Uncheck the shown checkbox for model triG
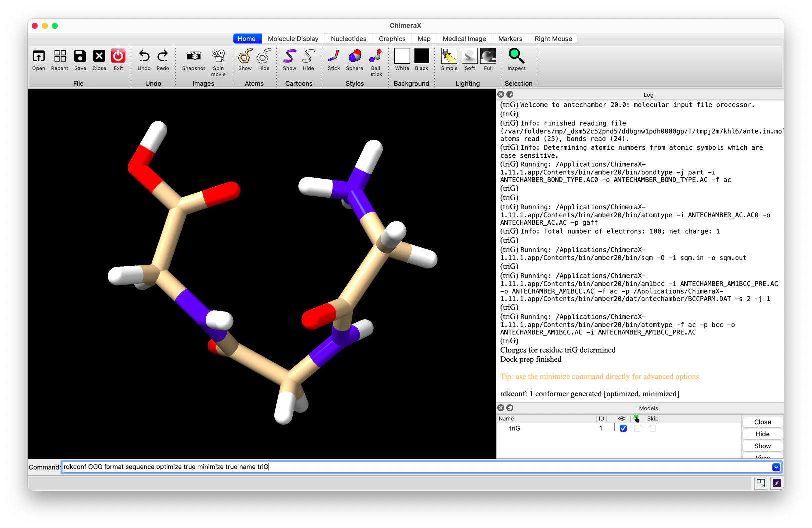The width and height of the screenshot is (812, 528). click(x=623, y=428)
